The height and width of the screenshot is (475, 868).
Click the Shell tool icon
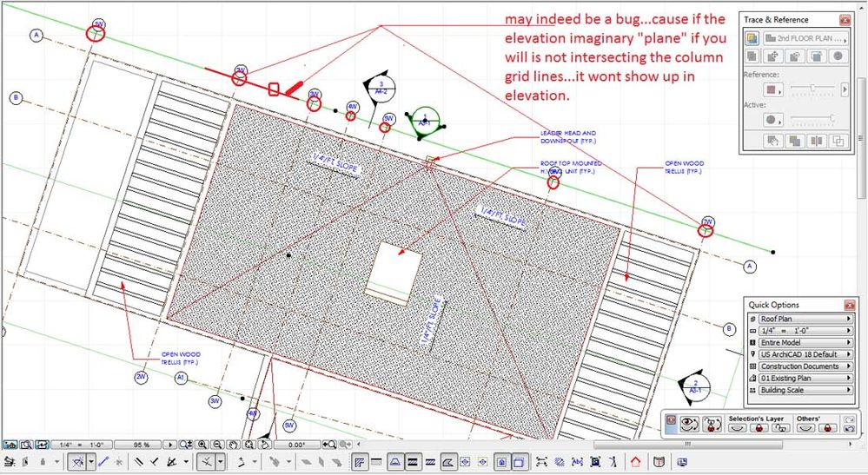click(447, 462)
